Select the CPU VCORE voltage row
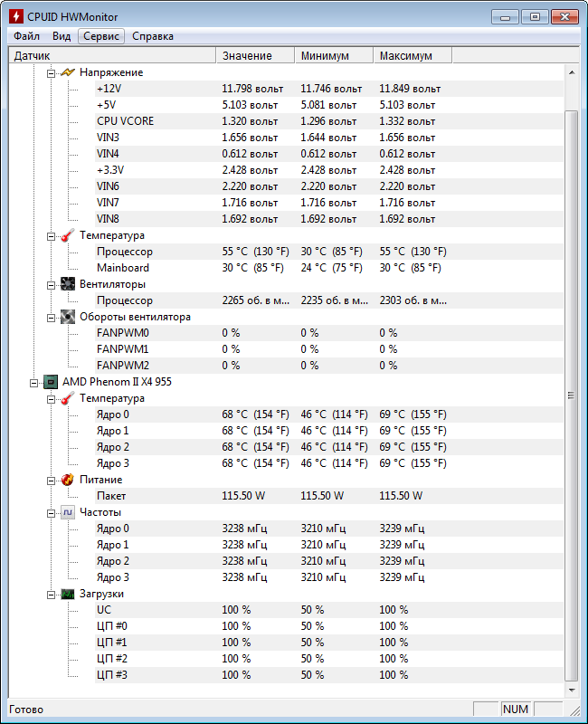The width and height of the screenshot is (588, 724). tap(329, 121)
